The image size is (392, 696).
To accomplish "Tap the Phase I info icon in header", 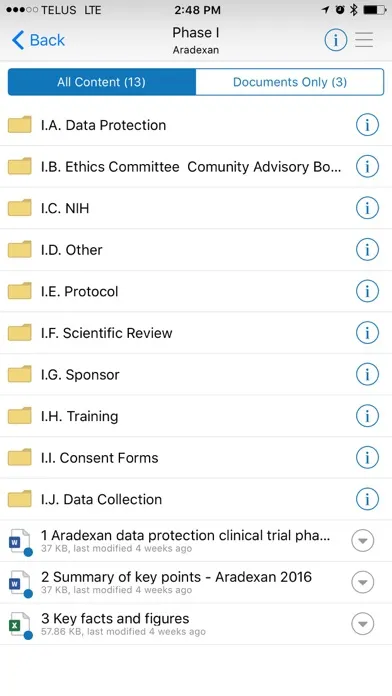I will click(x=336, y=40).
